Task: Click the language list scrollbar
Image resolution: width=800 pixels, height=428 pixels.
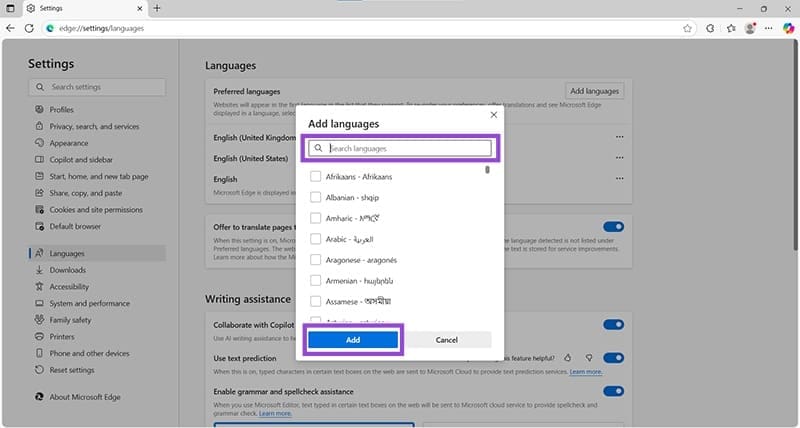Action: [488, 170]
